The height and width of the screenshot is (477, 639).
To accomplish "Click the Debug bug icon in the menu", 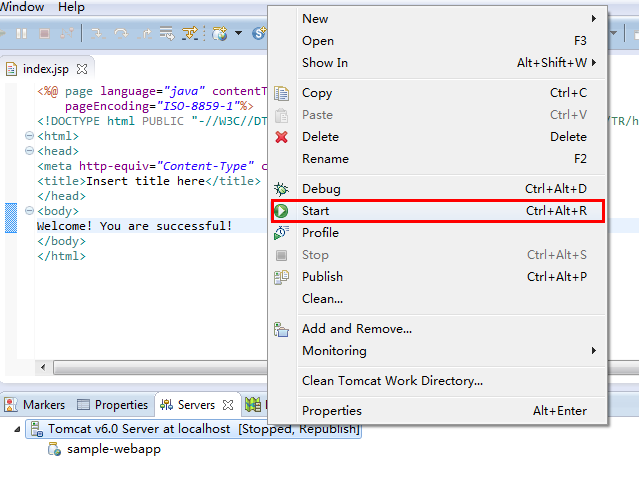I will coord(282,189).
